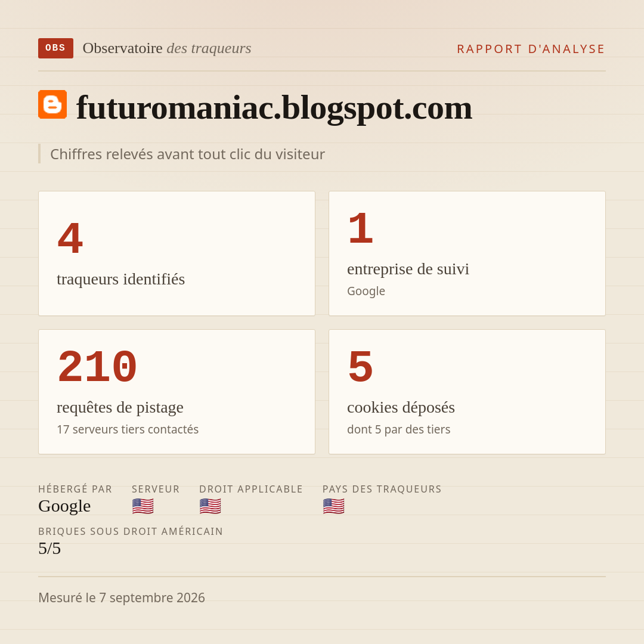Screen dimensions: 644x644
Task: Click the SERVEUR label
Action: click(x=156, y=489)
